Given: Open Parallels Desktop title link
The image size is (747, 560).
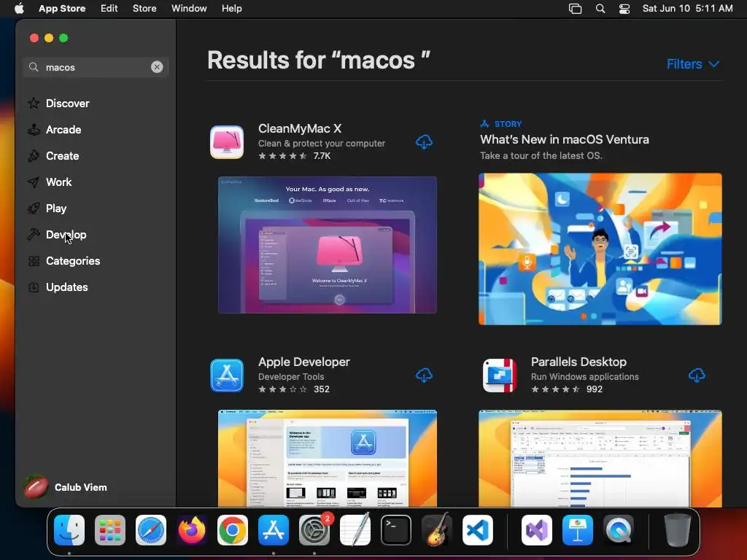Looking at the screenshot, I should (x=578, y=362).
